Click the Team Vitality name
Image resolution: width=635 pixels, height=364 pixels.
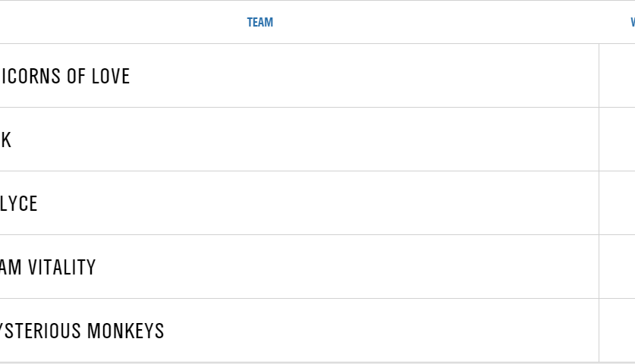tap(48, 267)
